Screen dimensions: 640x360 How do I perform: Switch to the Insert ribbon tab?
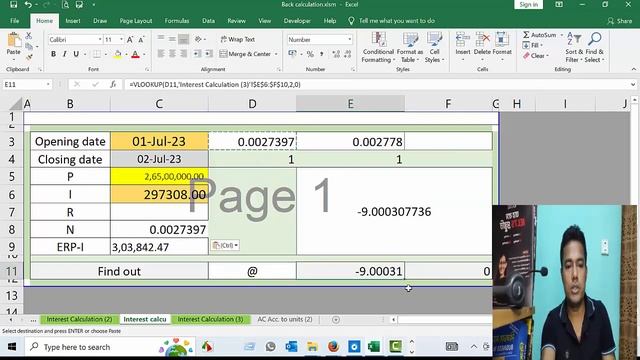point(73,21)
